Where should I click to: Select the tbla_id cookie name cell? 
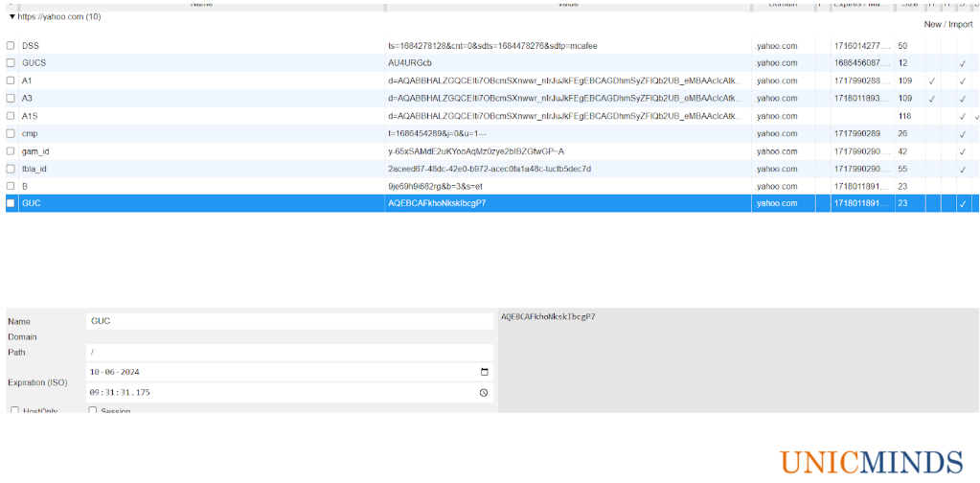pos(202,169)
